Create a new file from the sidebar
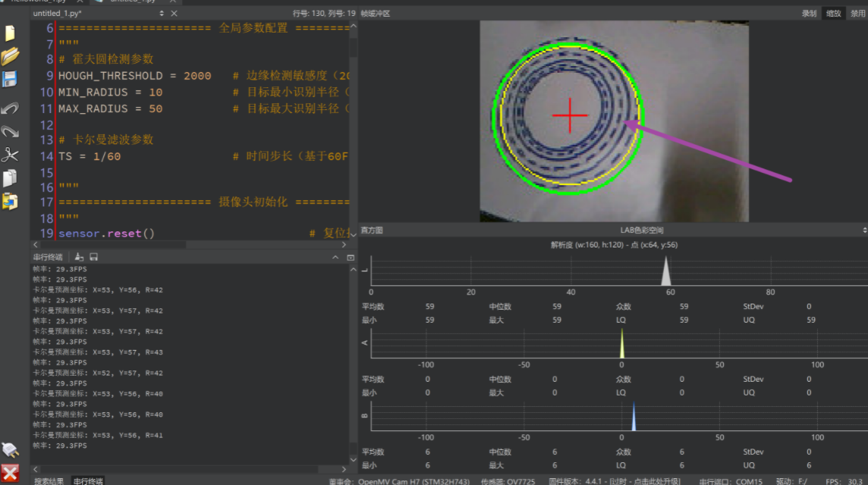 pyautogui.click(x=10, y=33)
